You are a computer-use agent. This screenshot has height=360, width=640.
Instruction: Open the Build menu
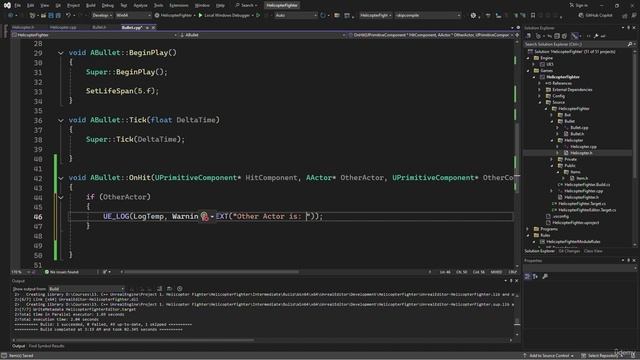point(91,5)
